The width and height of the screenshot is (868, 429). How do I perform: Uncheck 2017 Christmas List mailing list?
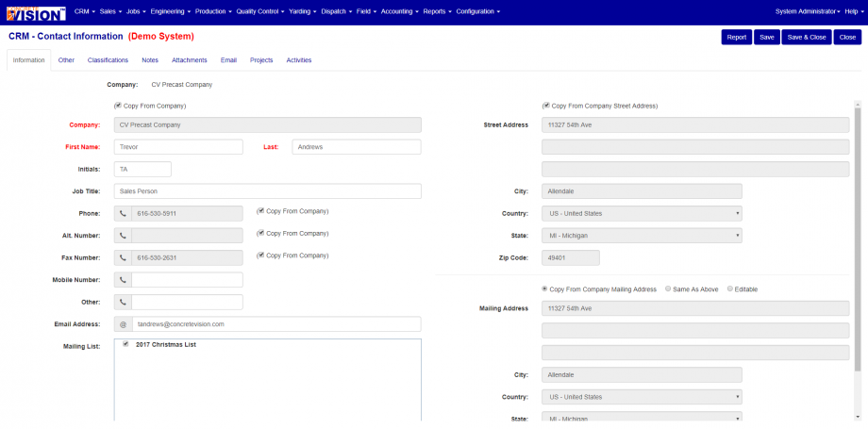[x=125, y=344]
